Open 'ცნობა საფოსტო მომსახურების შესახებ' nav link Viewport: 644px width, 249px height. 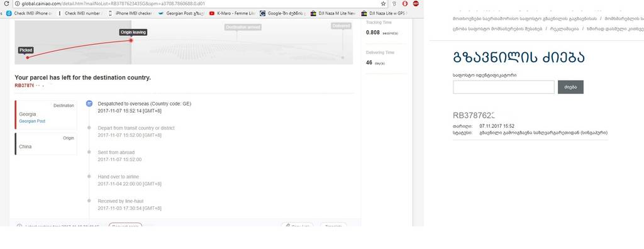[x=497, y=29]
